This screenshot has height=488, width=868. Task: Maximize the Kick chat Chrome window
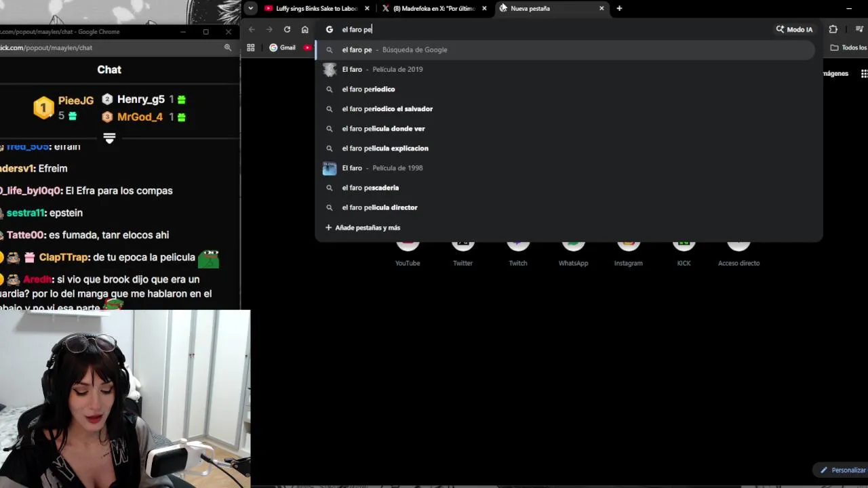[205, 32]
